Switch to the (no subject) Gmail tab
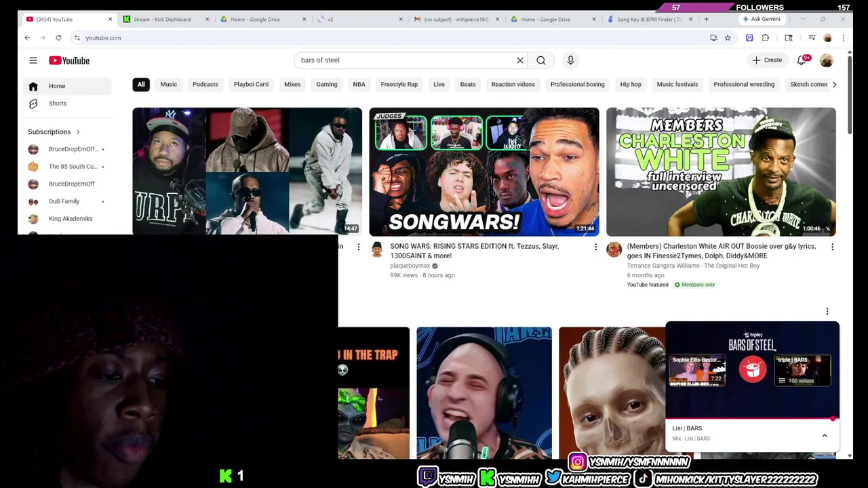 pyautogui.click(x=456, y=19)
